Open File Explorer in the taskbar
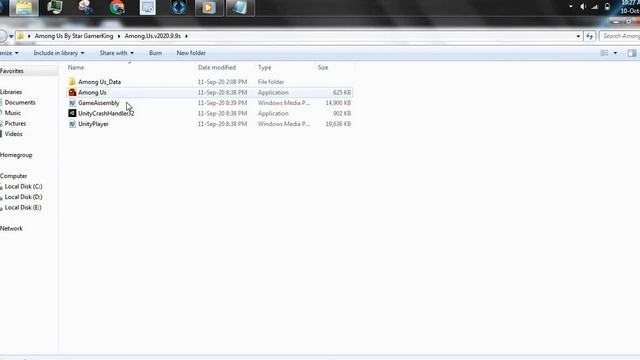The image size is (640, 360). click(24, 8)
